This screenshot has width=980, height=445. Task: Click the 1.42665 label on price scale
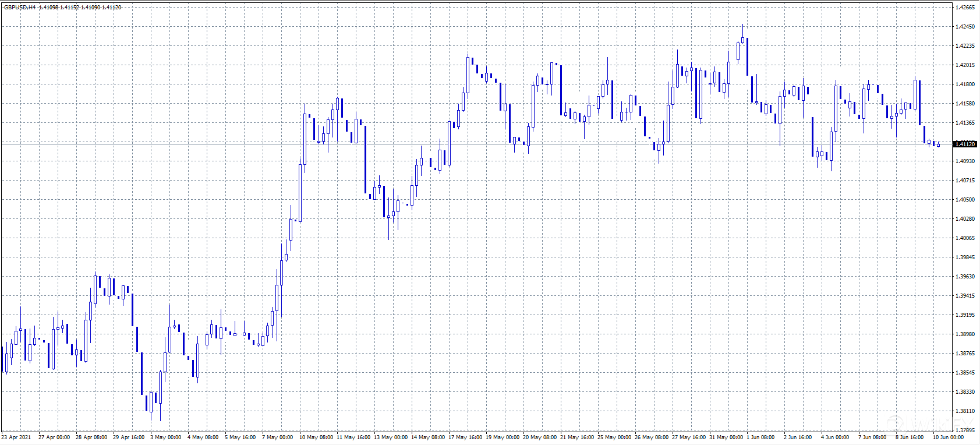965,8
